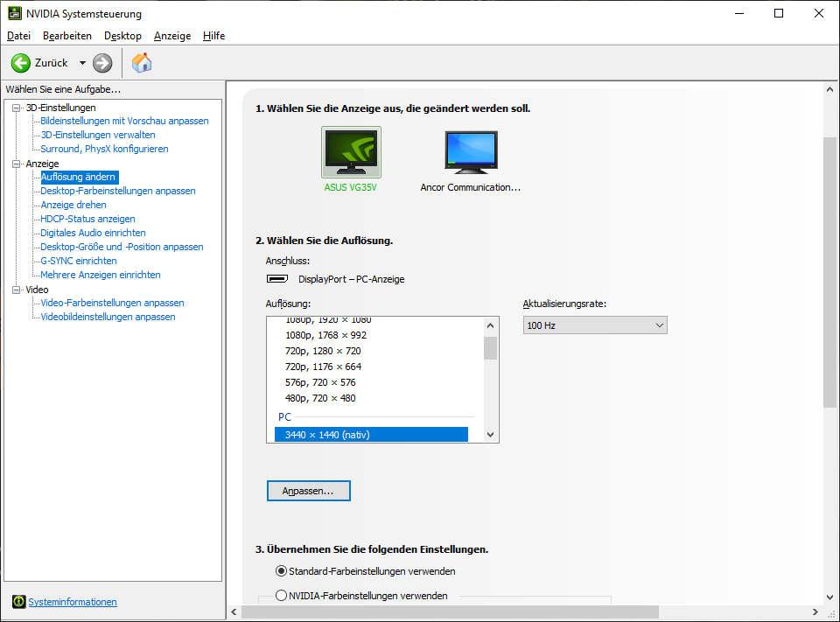Click the resolution list scrollbar thumb
The width and height of the screenshot is (840, 622).
click(490, 348)
